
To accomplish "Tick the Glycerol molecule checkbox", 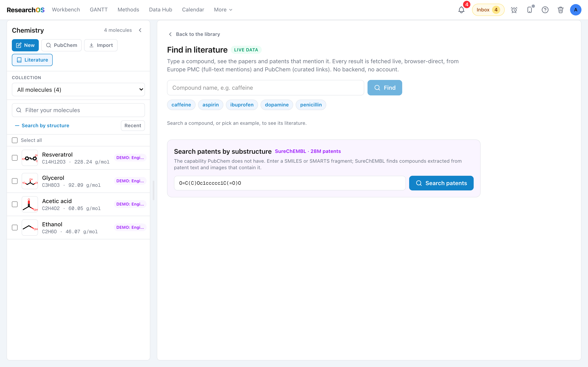I will click(x=15, y=181).
